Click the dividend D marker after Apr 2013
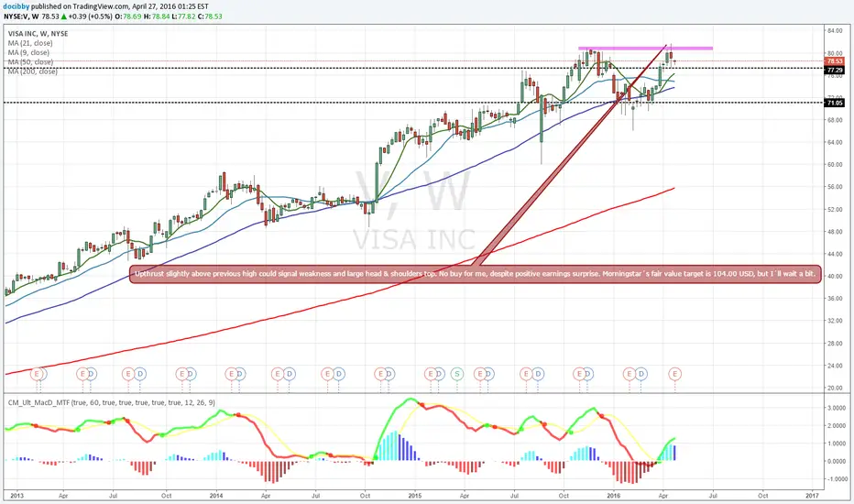Screen dimensions: 854x504 tap(92, 374)
